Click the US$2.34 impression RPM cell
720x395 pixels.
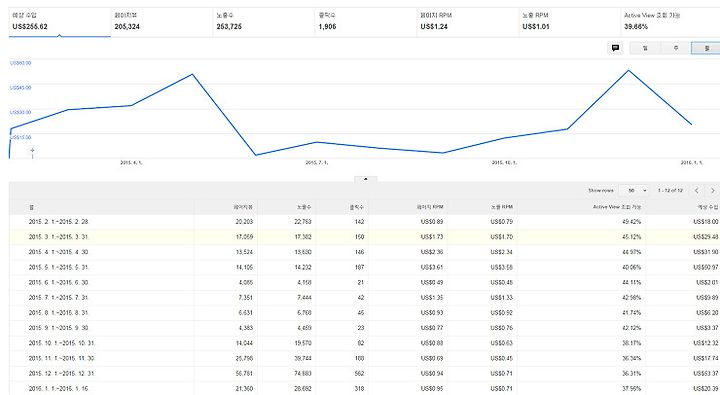point(501,252)
